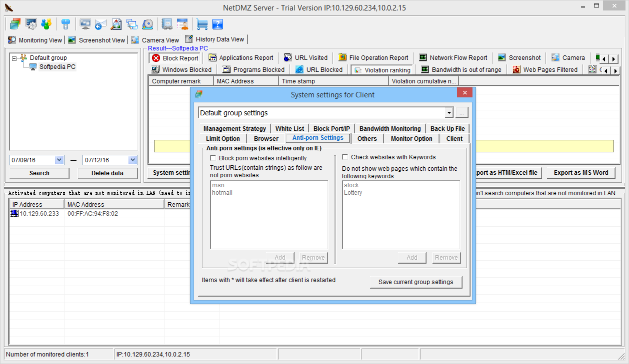Open the Block Report tab
Image resolution: width=629 pixels, height=364 pixels.
click(x=175, y=58)
